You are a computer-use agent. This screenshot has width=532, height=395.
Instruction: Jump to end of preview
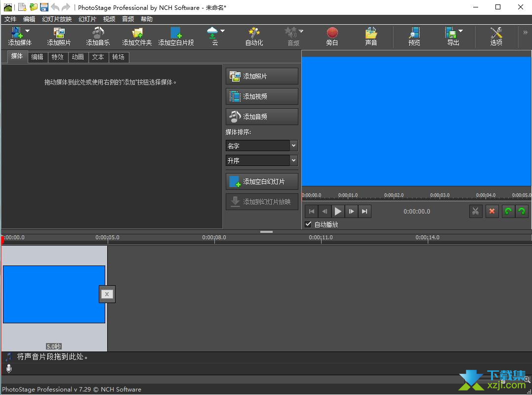pyautogui.click(x=365, y=211)
